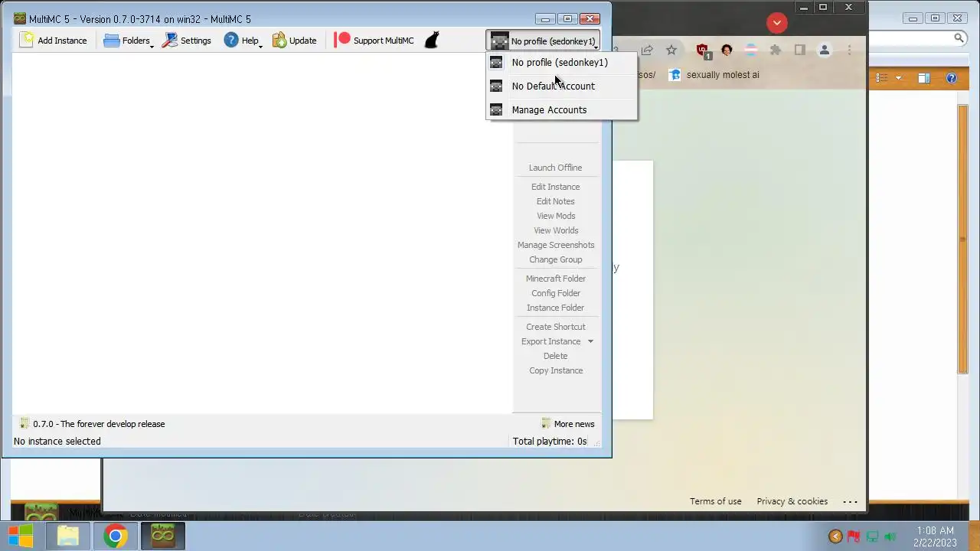980x551 pixels.
Task: Open the Windows Start button
Action: [x=21, y=536]
